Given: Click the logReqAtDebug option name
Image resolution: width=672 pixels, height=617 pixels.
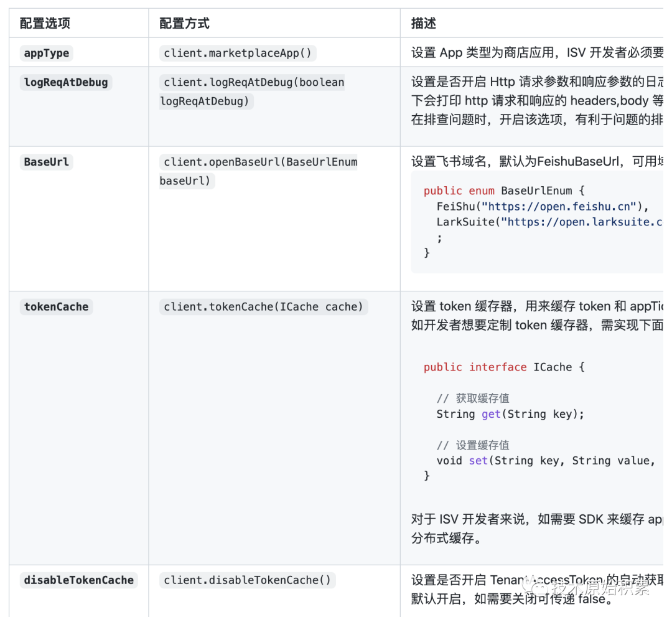Looking at the screenshot, I should (66, 82).
